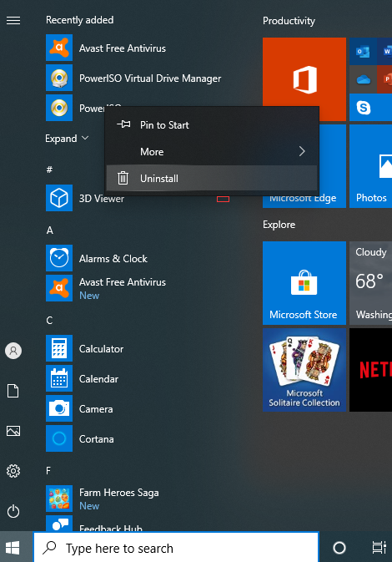
Task: Select Pin to Start in context menu
Action: [x=212, y=124]
